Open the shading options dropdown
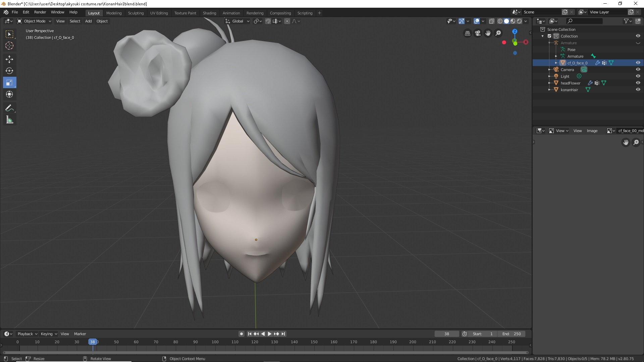Screen dimensions: 644x362 (x=526, y=21)
